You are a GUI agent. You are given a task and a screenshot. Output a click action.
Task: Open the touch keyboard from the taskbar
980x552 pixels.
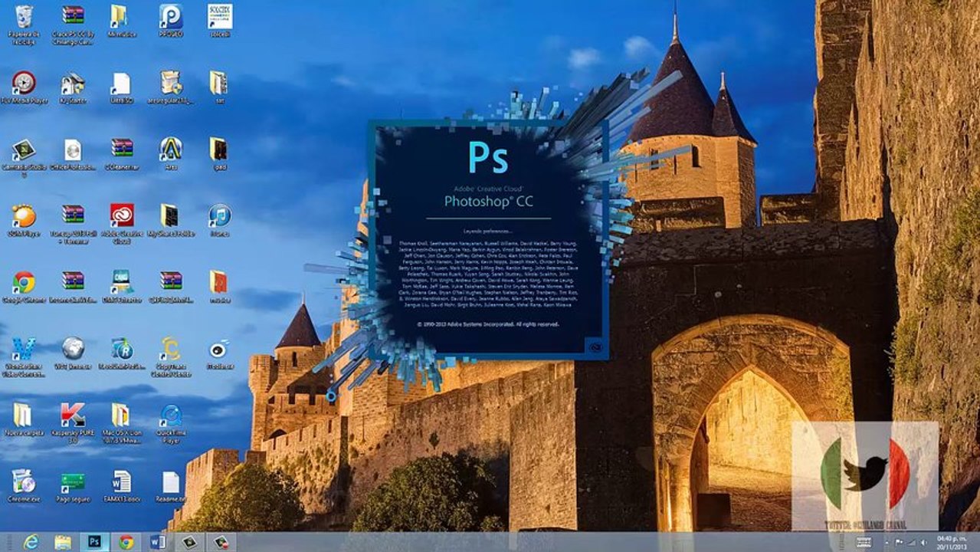point(864,542)
